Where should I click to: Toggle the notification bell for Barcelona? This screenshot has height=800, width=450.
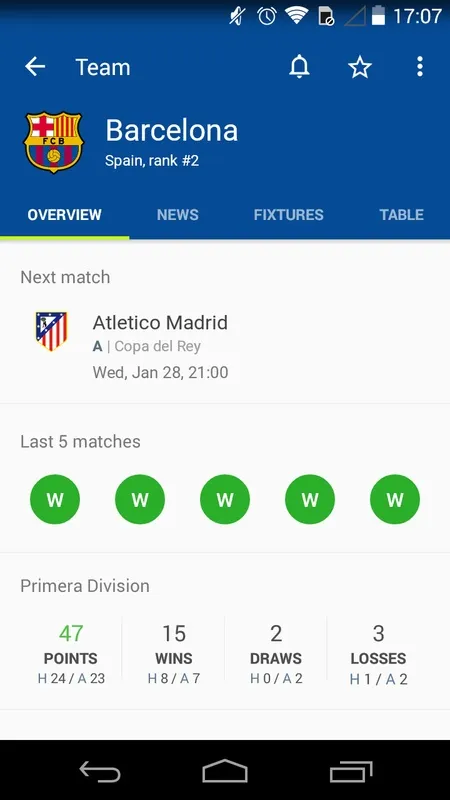coord(299,67)
